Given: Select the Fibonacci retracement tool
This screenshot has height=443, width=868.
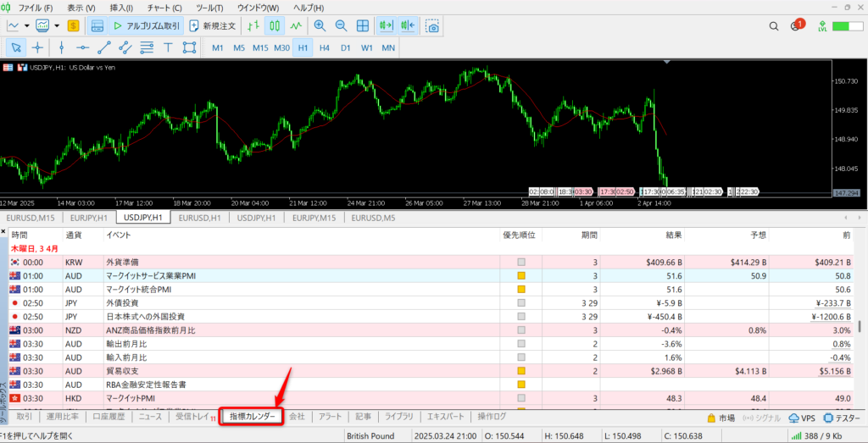Looking at the screenshot, I should (147, 47).
